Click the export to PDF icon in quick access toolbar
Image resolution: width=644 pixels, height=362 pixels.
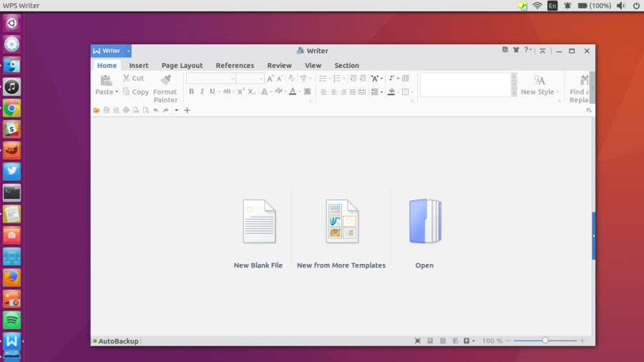pos(116,110)
